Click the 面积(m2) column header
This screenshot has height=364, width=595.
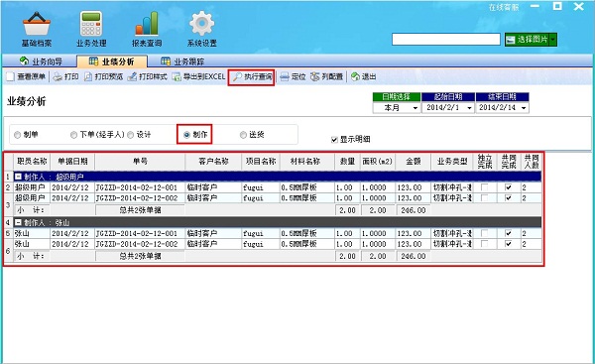(x=377, y=162)
